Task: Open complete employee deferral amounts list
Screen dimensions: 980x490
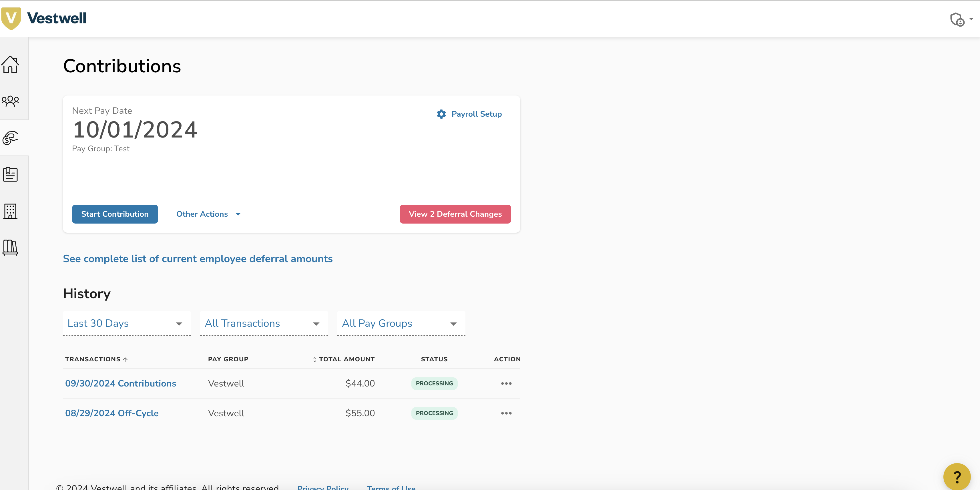Action: tap(198, 259)
